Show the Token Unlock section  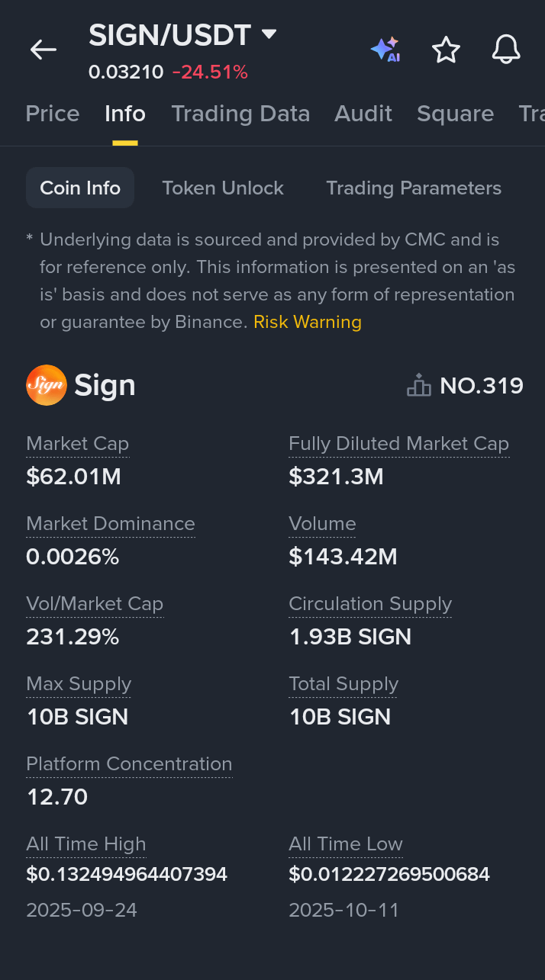pyautogui.click(x=223, y=188)
